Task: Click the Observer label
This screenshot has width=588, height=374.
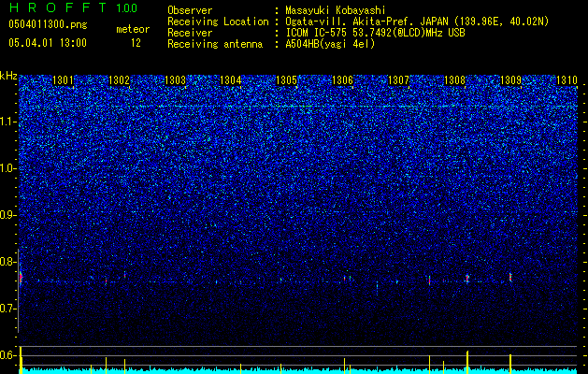Action: [x=190, y=11]
